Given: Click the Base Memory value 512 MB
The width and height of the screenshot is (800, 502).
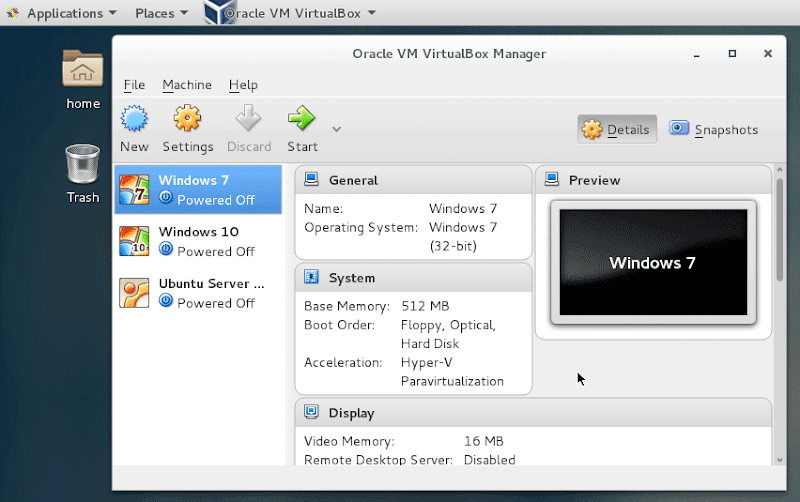Looking at the screenshot, I should coord(425,306).
